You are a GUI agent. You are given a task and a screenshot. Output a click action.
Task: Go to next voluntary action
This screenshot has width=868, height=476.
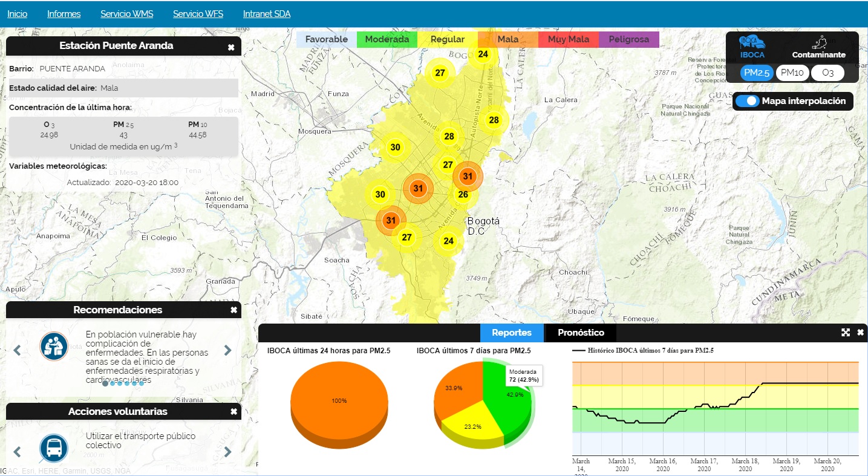click(x=228, y=452)
